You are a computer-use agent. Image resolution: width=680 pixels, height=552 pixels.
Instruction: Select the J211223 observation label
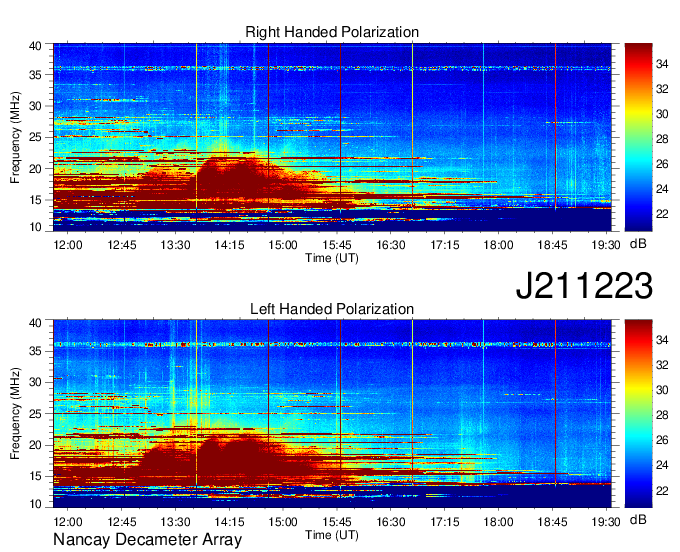click(x=584, y=285)
